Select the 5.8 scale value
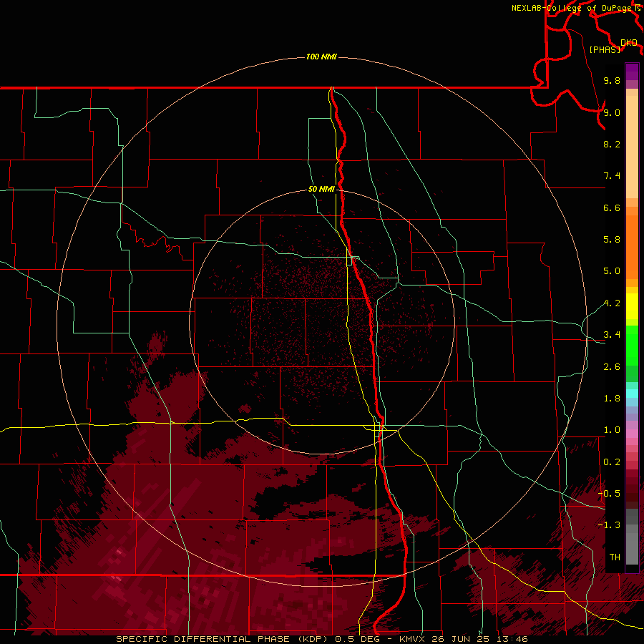 click(x=612, y=240)
